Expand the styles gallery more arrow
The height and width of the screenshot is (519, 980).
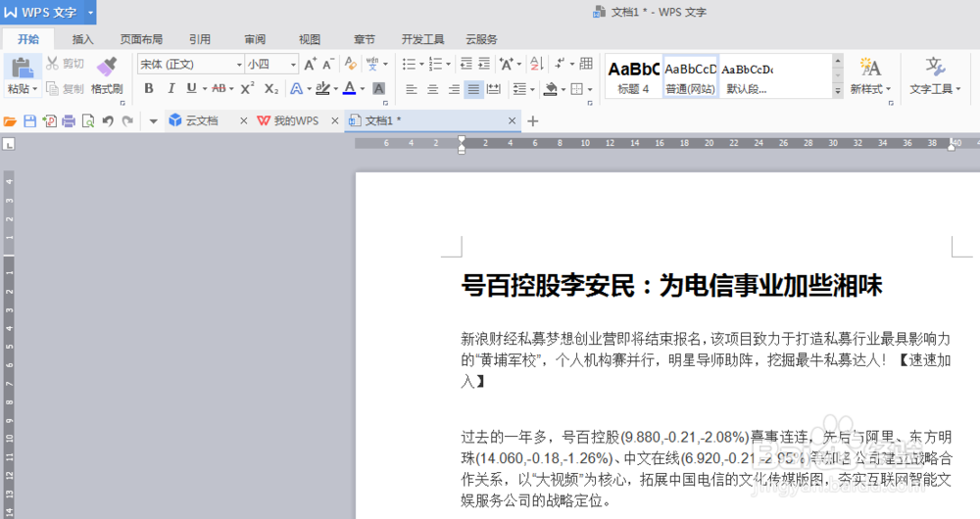pos(838,91)
